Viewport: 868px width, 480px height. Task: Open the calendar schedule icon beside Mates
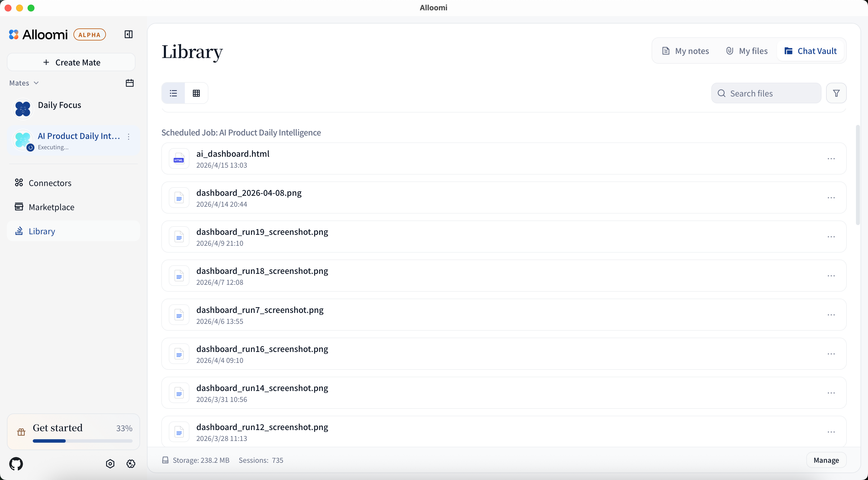click(130, 83)
